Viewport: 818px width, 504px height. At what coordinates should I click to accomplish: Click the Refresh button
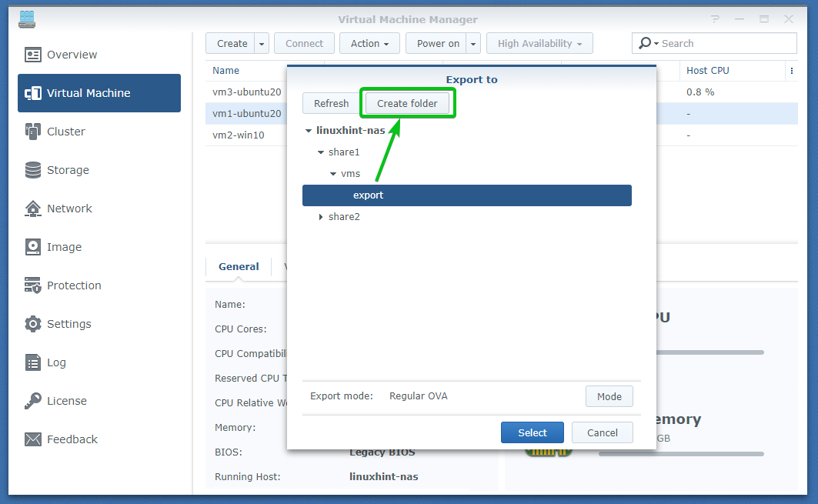pos(331,103)
